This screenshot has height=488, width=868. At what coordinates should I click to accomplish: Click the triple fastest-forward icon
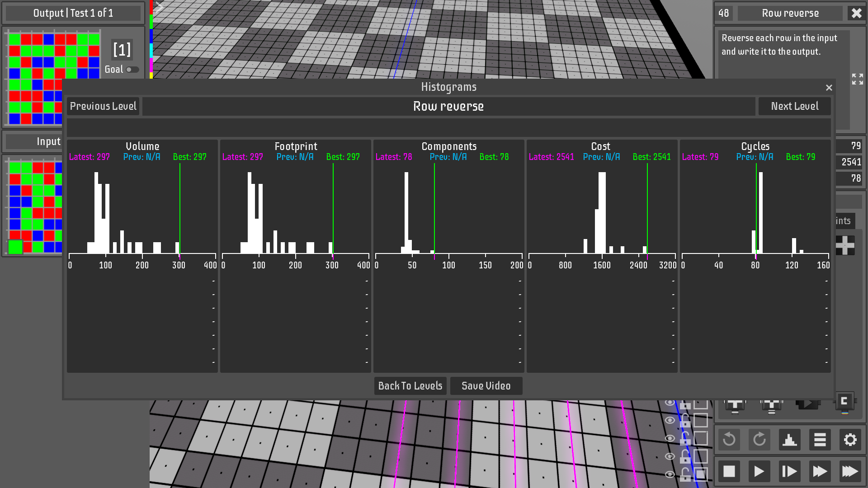pyautogui.click(x=850, y=472)
